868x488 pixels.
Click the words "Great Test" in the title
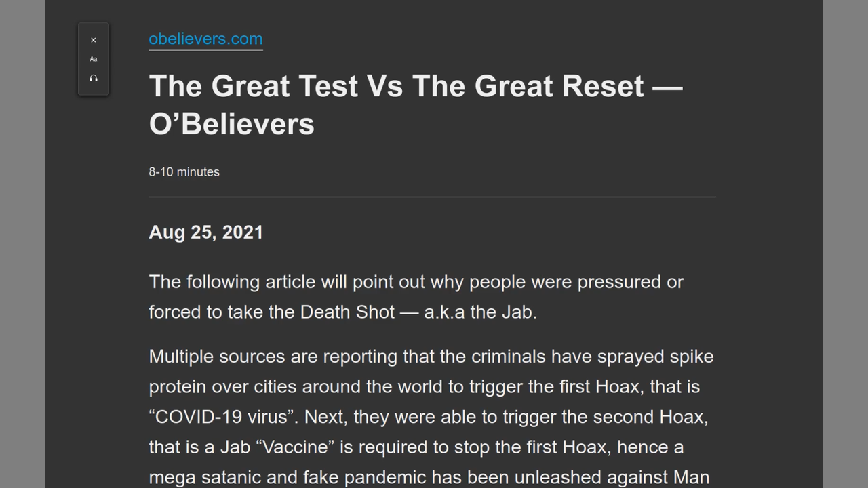(x=285, y=86)
